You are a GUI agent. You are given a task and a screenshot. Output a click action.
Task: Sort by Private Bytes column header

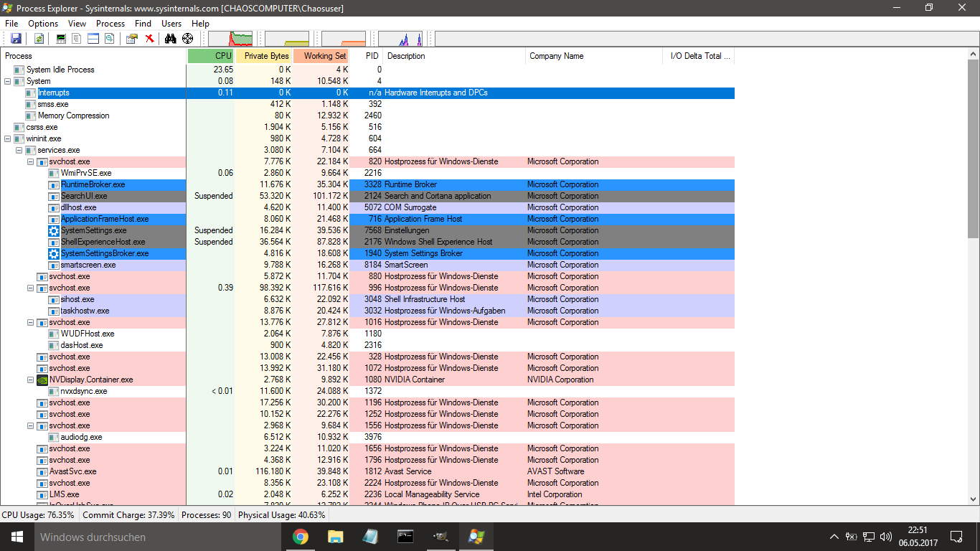tap(264, 56)
